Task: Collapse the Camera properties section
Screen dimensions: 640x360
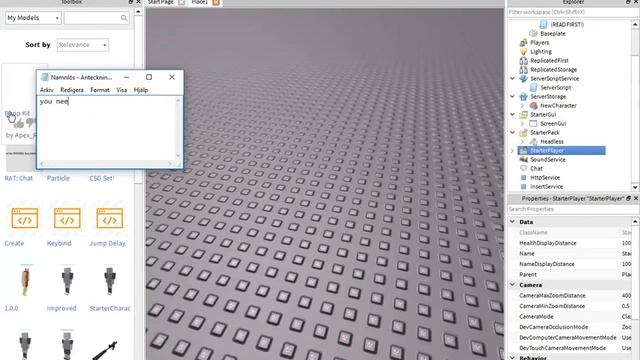Action: pyautogui.click(x=513, y=285)
